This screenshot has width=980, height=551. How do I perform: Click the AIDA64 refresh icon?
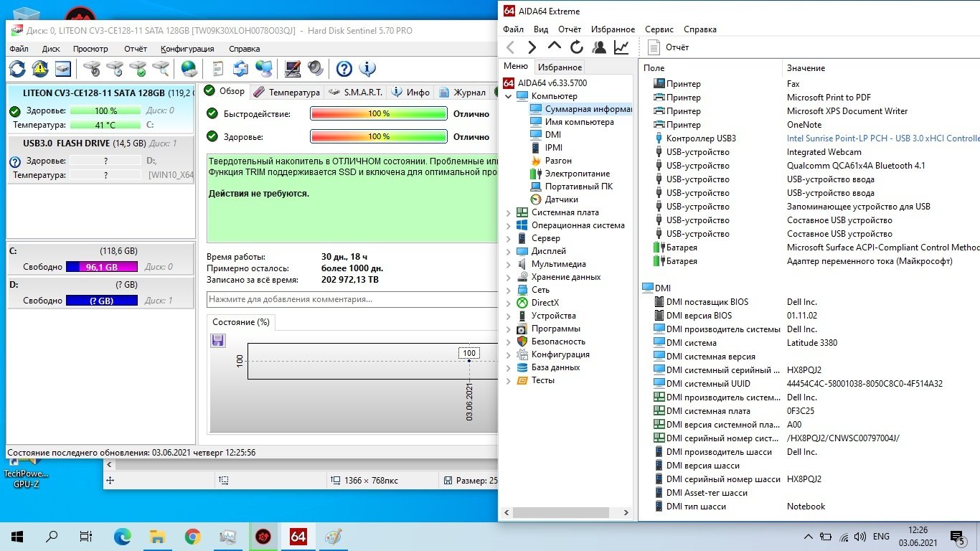coord(576,47)
